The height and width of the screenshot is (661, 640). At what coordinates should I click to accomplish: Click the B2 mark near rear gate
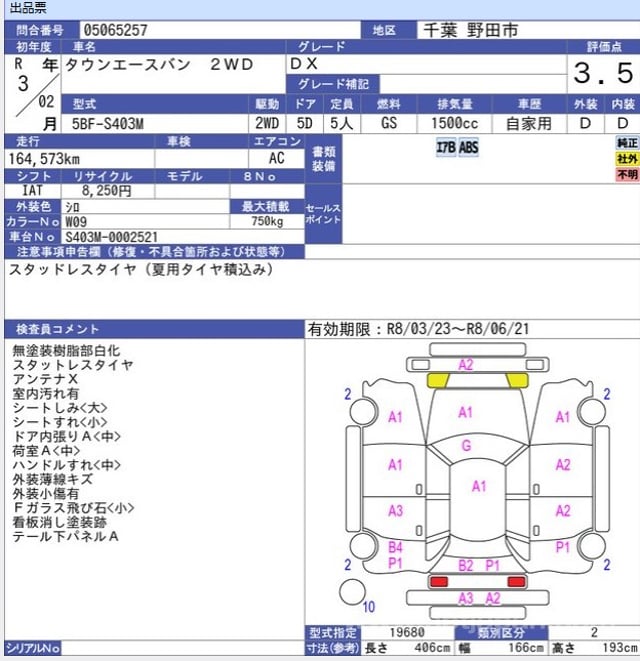click(465, 565)
